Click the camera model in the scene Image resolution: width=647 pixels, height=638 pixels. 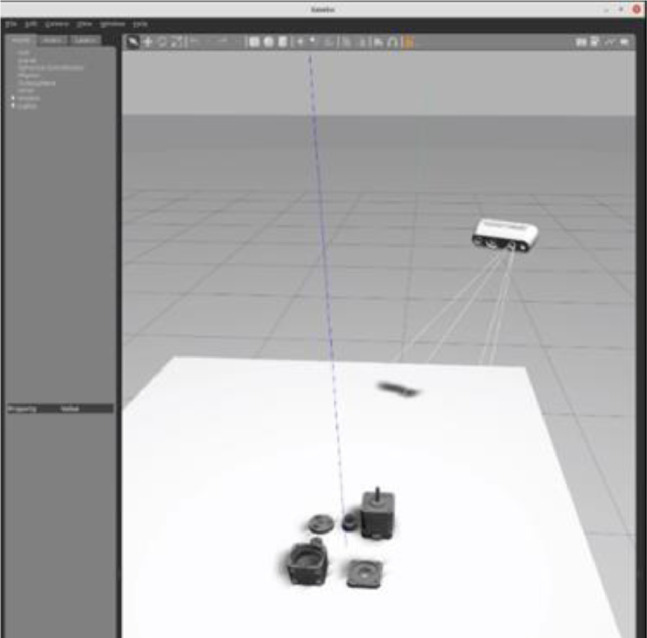(505, 235)
